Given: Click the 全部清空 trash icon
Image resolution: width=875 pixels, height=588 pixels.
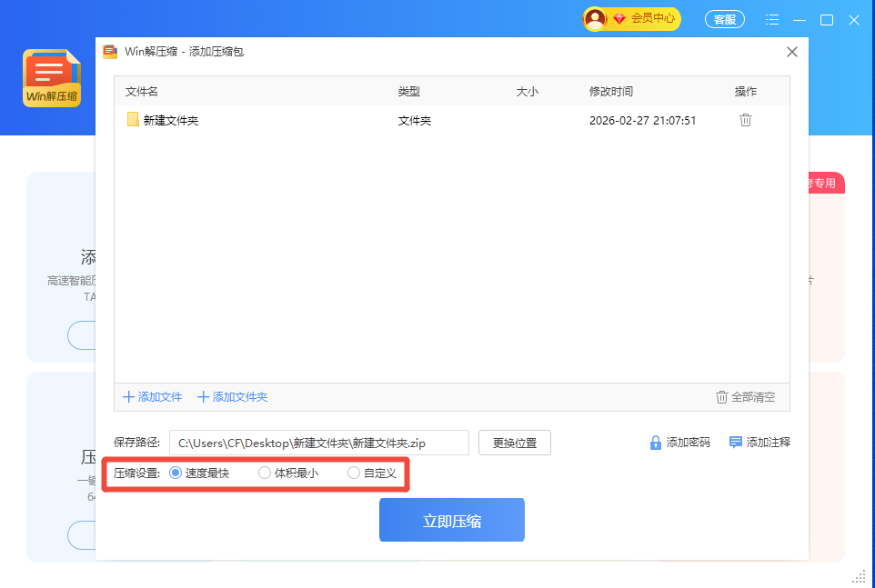Looking at the screenshot, I should 721,397.
